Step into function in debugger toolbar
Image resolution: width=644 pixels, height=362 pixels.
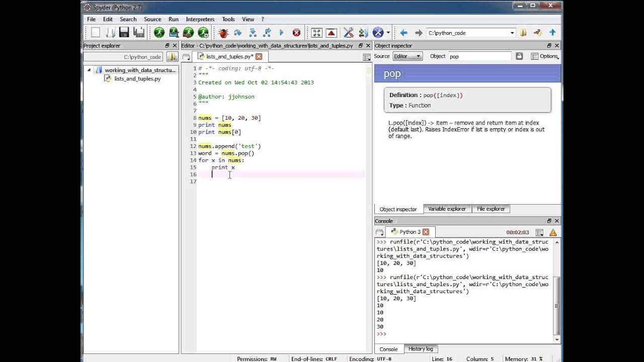[253, 33]
